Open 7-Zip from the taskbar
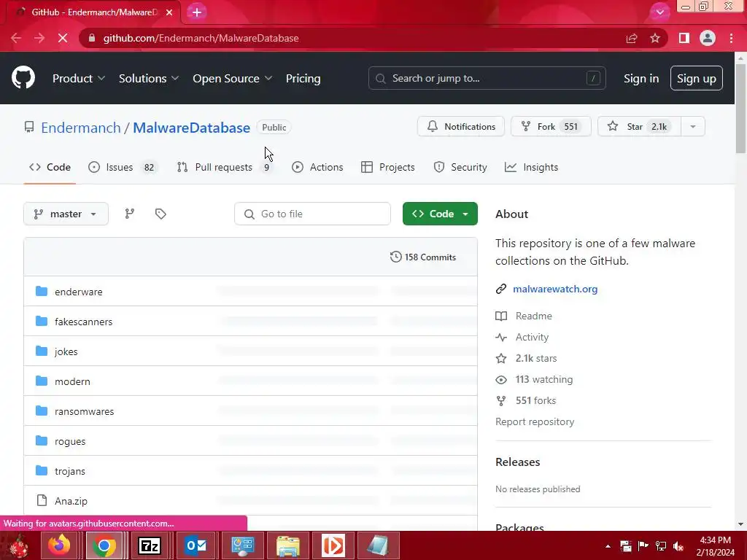The height and width of the screenshot is (560, 747). [x=150, y=545]
